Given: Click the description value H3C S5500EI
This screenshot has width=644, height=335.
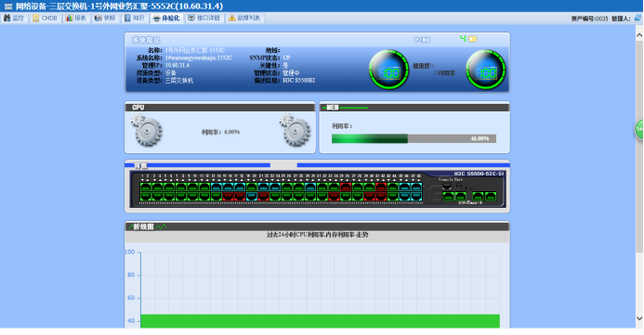Looking at the screenshot, I should pyautogui.click(x=298, y=81).
